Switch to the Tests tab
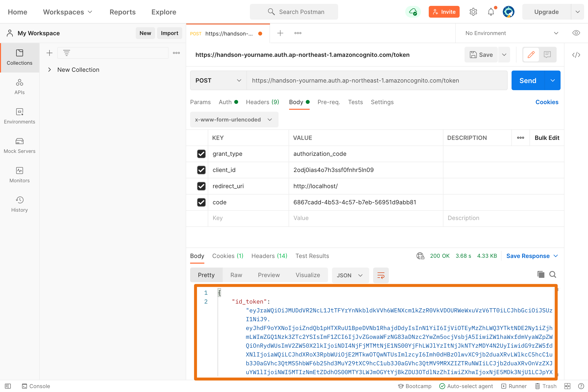This screenshot has height=392, width=588. pos(355,102)
